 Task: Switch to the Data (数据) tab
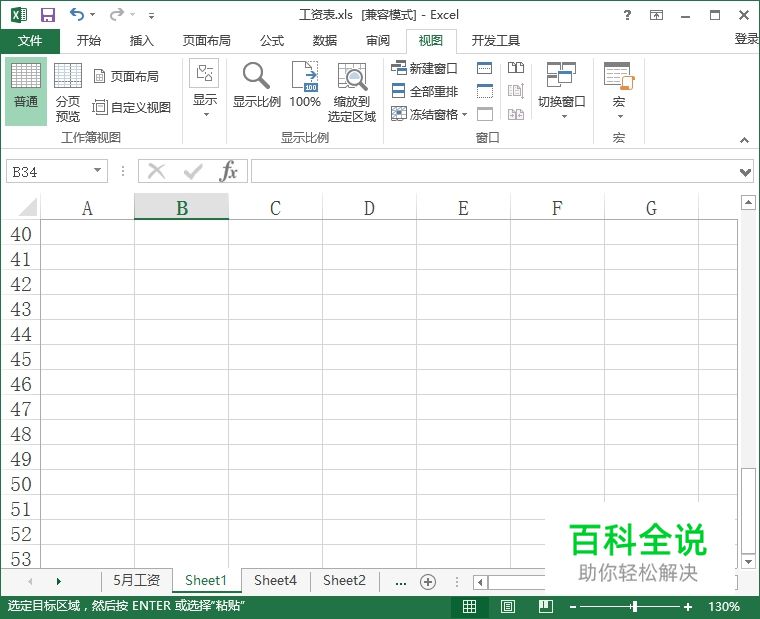325,41
